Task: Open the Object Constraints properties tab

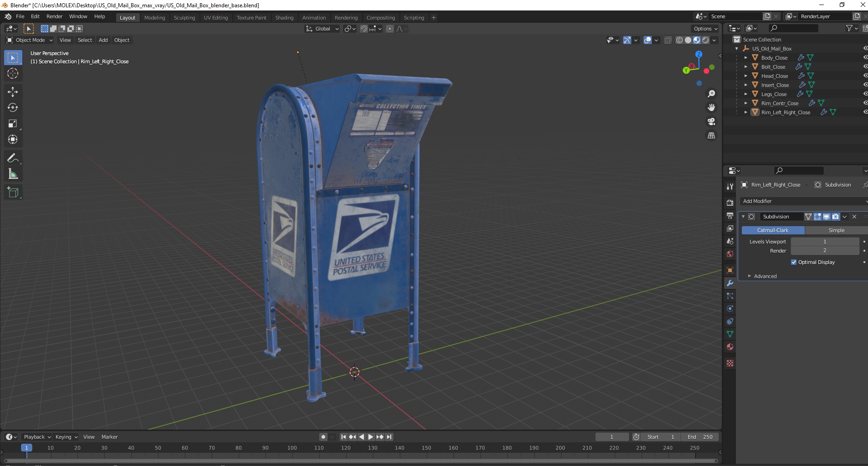Action: [730, 321]
